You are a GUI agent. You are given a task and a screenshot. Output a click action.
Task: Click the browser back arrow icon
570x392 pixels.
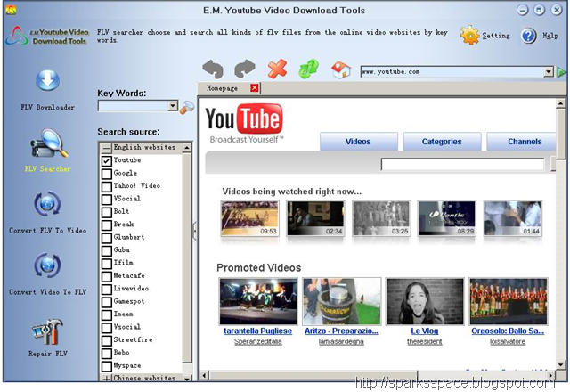coord(213,69)
